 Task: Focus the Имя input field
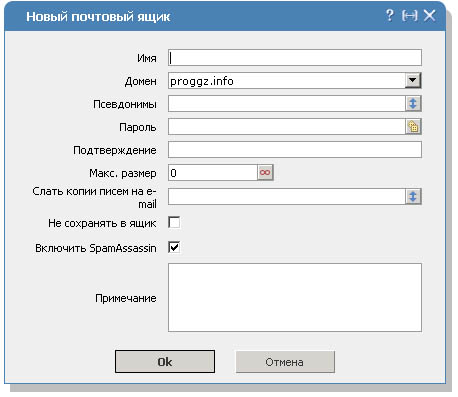click(295, 58)
